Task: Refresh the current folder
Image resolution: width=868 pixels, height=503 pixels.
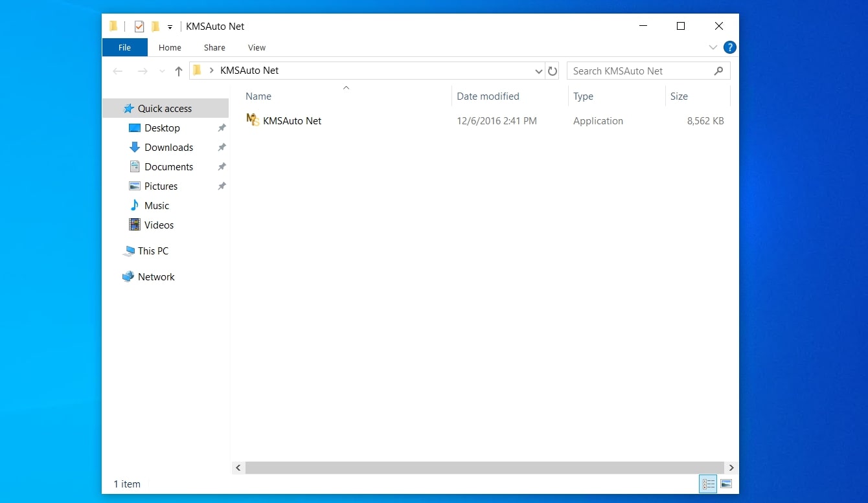Action: [553, 71]
